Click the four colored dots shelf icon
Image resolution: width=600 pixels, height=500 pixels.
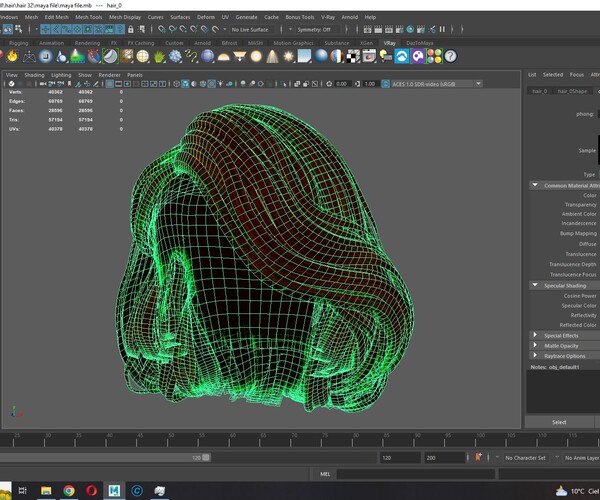click(434, 57)
